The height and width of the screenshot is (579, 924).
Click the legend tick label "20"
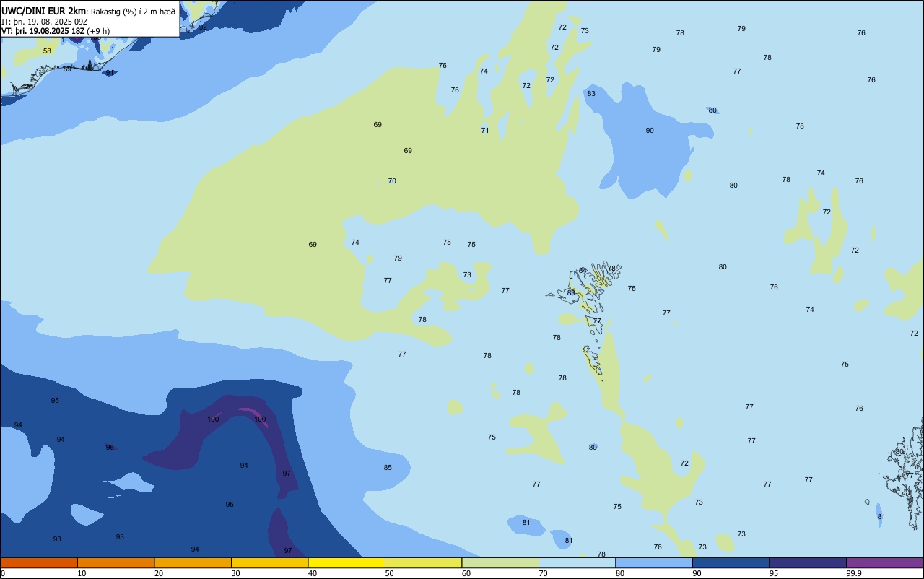[159, 573]
